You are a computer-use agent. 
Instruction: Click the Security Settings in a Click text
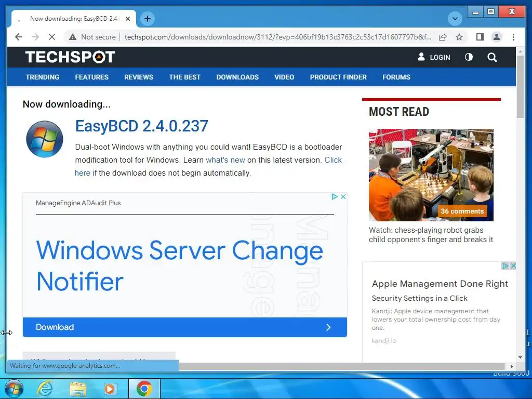419,298
